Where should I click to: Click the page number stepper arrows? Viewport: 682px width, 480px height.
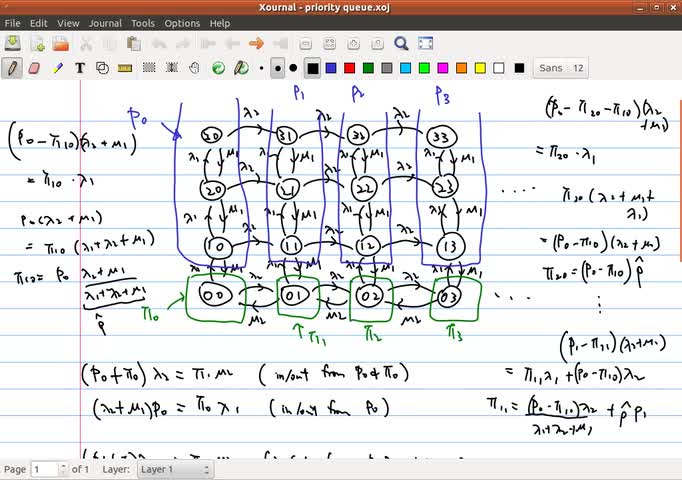tap(64, 470)
